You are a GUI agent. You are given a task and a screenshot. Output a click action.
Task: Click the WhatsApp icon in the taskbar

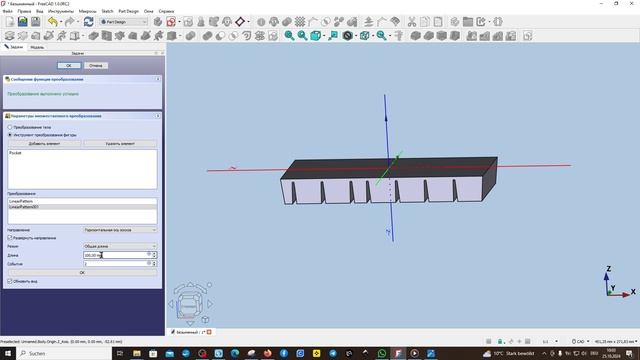click(x=382, y=353)
